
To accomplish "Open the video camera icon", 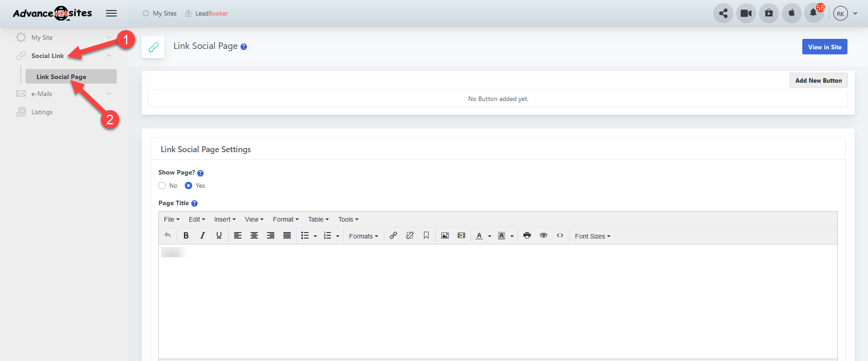I will pos(746,13).
